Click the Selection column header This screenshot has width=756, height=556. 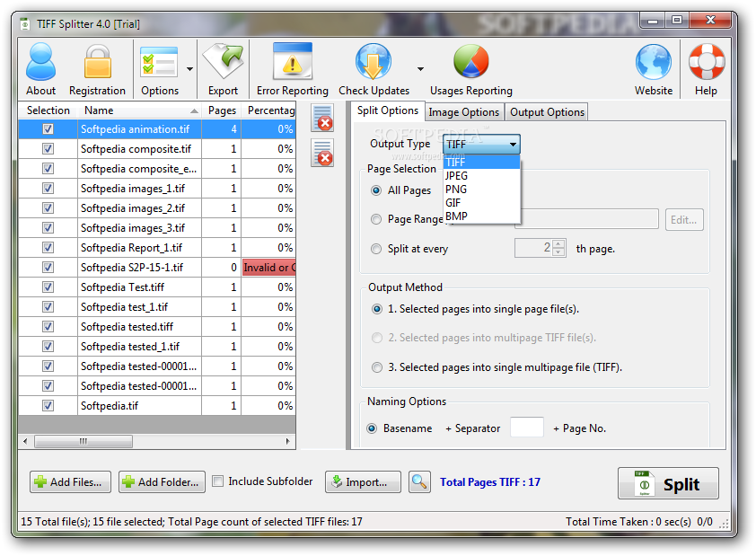pos(48,110)
